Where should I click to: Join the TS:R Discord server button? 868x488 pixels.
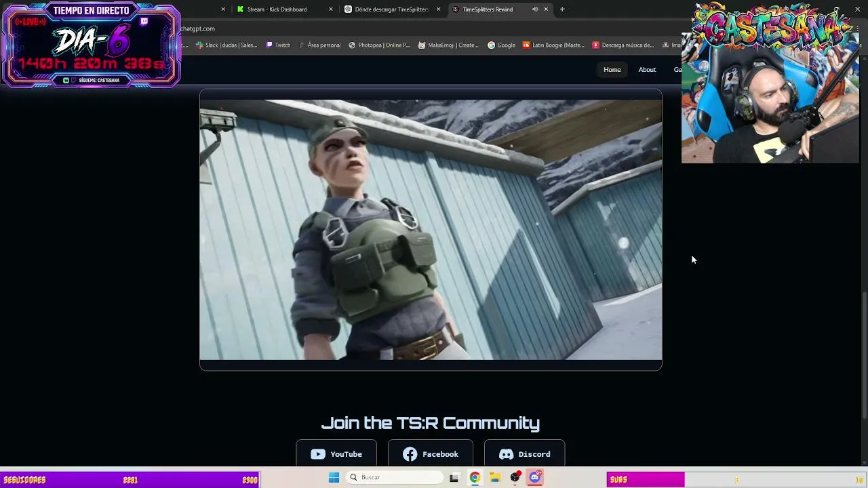[524, 454]
